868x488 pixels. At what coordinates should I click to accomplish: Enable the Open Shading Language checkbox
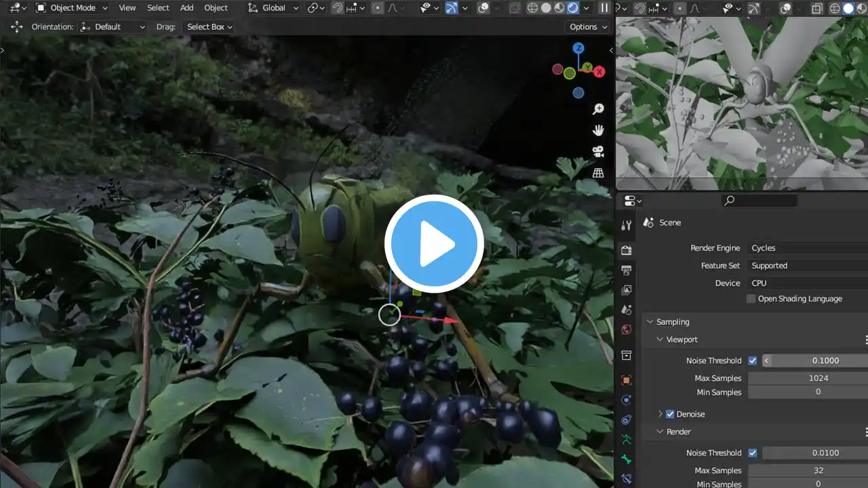[x=751, y=299]
